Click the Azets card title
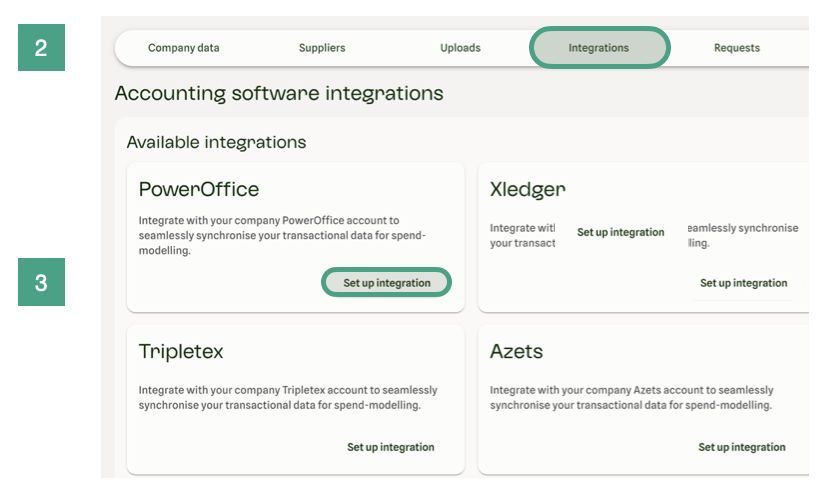Image resolution: width=832 pixels, height=484 pixels. 516,351
